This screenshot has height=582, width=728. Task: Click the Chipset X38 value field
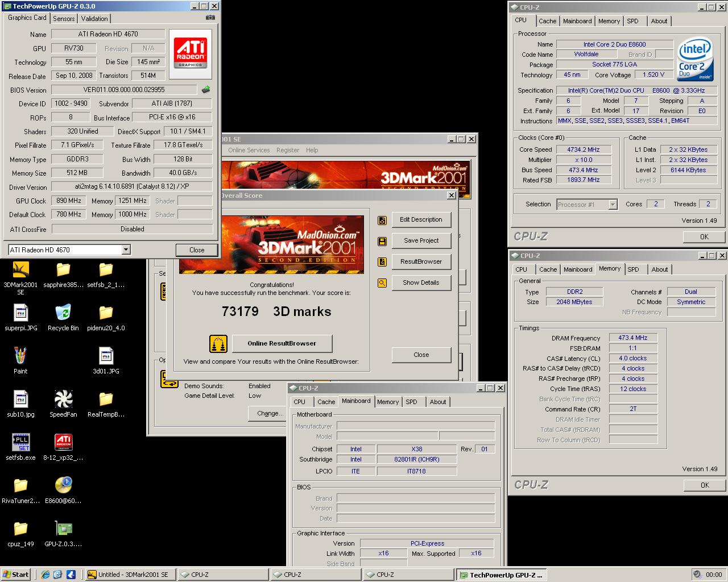coord(416,450)
